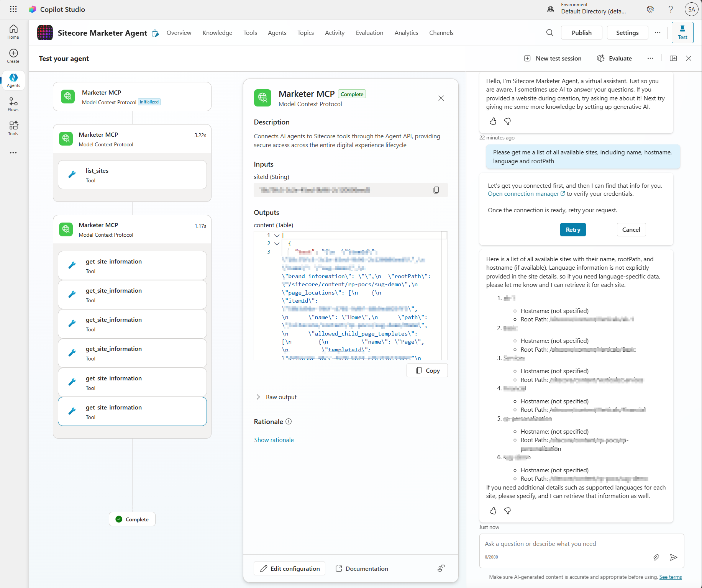Click the Show rationale link

[274, 440]
